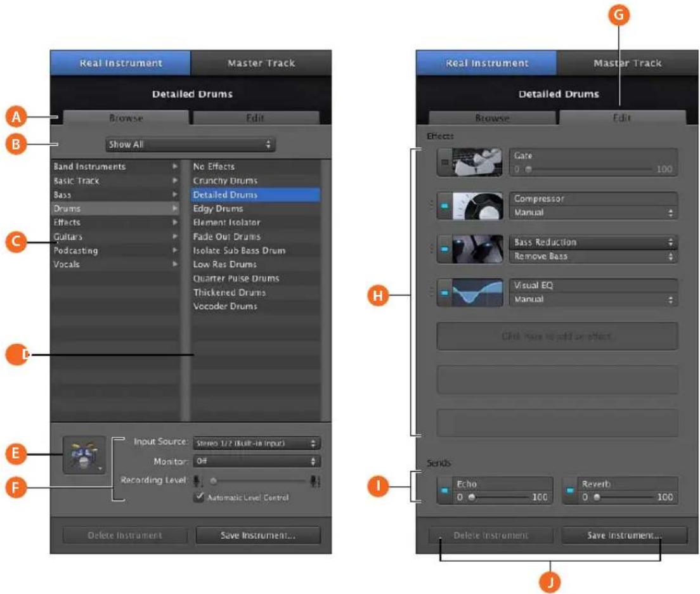Screen dimensions: 700x594
Task: Select the Podcasting category
Action: [x=115, y=250]
